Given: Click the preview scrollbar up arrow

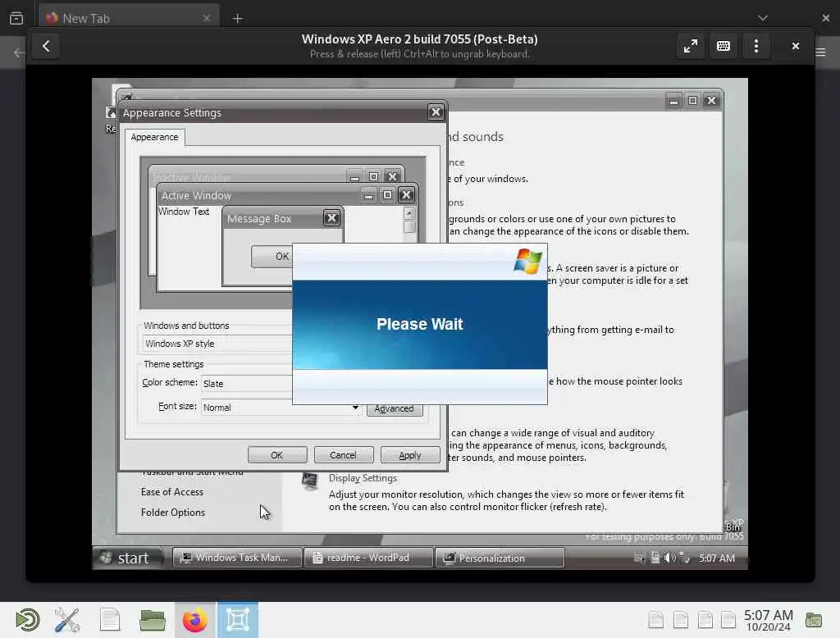Looking at the screenshot, I should [x=409, y=213].
